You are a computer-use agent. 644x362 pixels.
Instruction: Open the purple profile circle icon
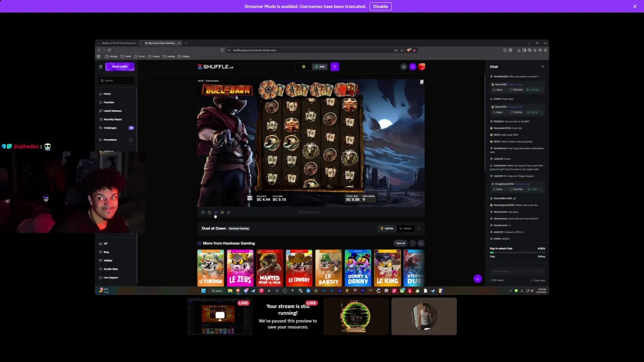(x=413, y=66)
